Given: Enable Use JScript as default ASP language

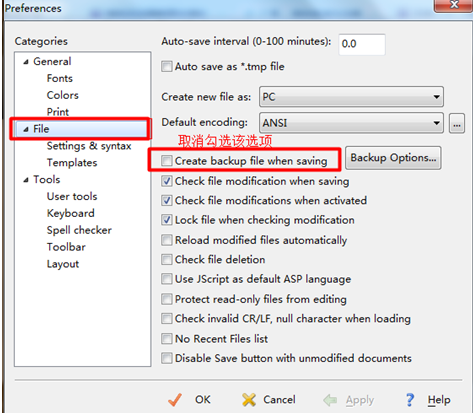Looking at the screenshot, I should click(167, 279).
